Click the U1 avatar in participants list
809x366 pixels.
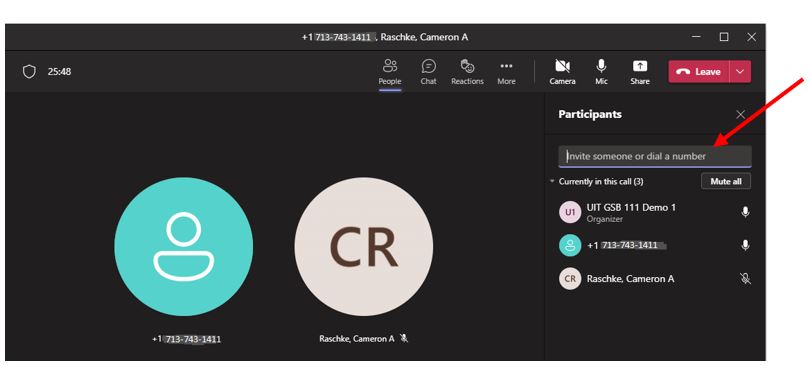(x=570, y=212)
